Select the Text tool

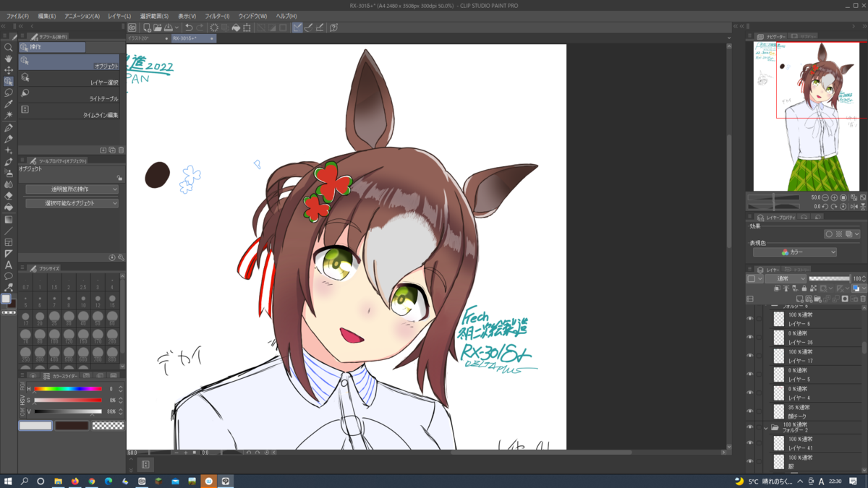(x=9, y=265)
